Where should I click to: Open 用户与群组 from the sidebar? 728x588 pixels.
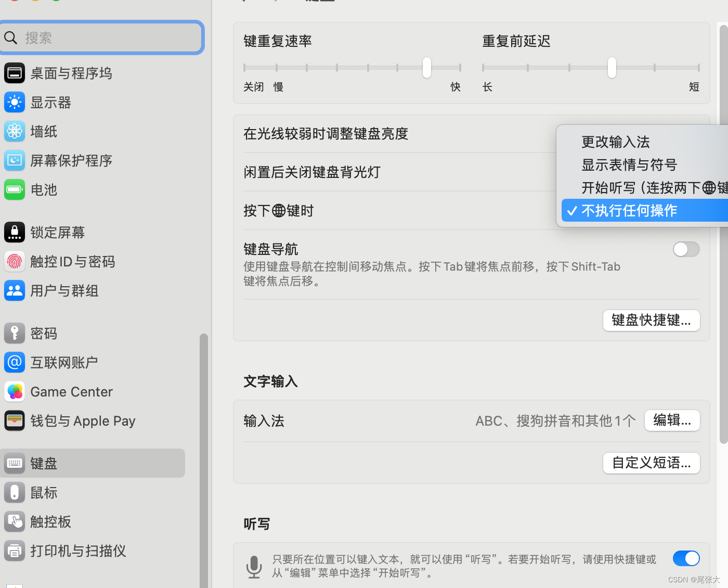64,290
